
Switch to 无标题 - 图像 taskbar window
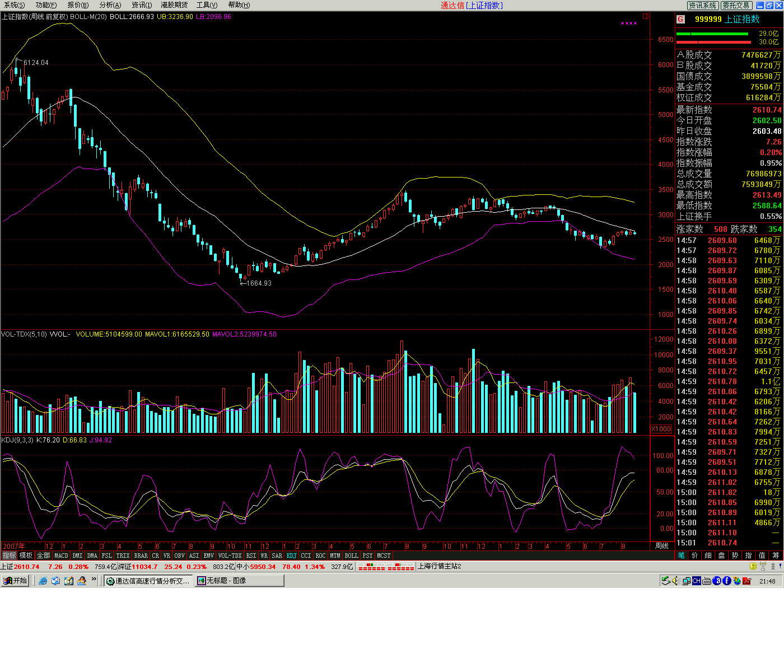[x=240, y=581]
